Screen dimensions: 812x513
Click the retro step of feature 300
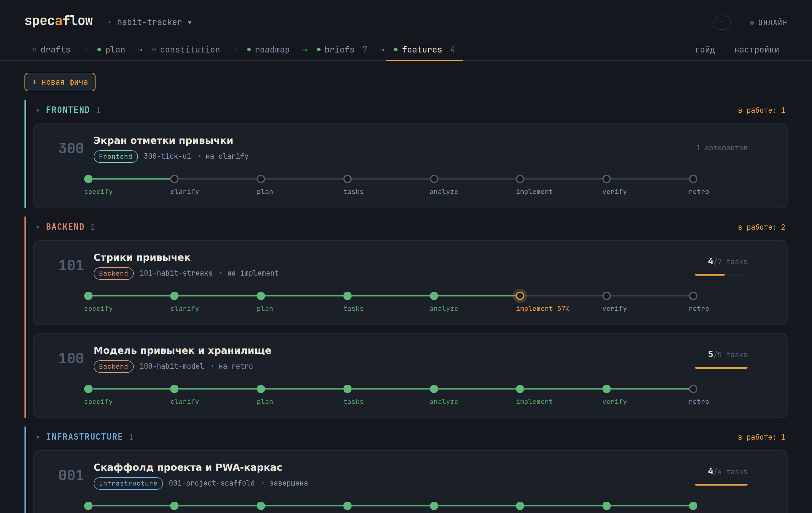tap(693, 179)
